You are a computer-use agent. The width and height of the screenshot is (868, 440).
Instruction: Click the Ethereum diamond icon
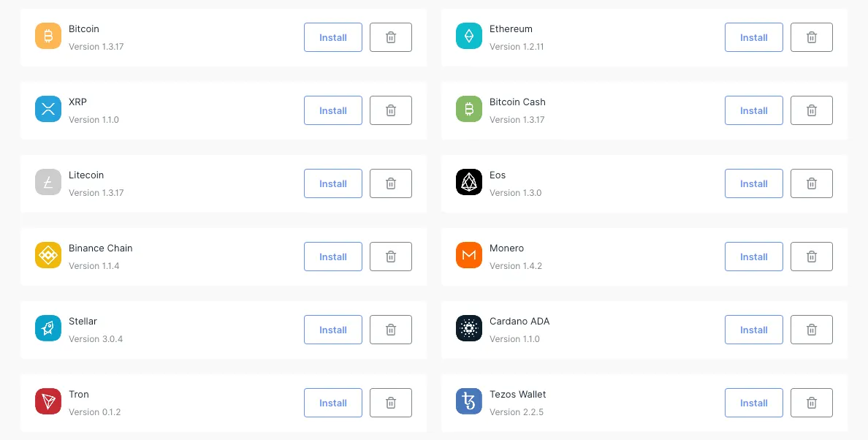click(x=468, y=36)
